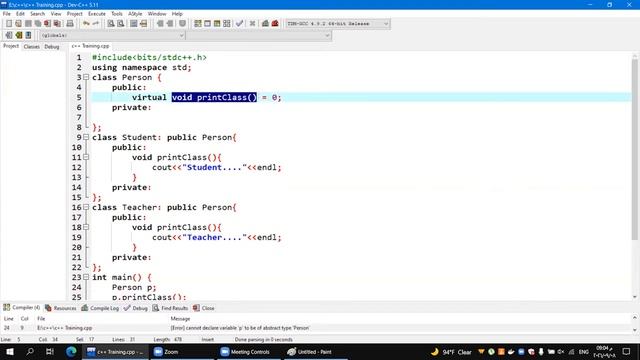Open the TDM-GCC compiler set dropdown

337,24
